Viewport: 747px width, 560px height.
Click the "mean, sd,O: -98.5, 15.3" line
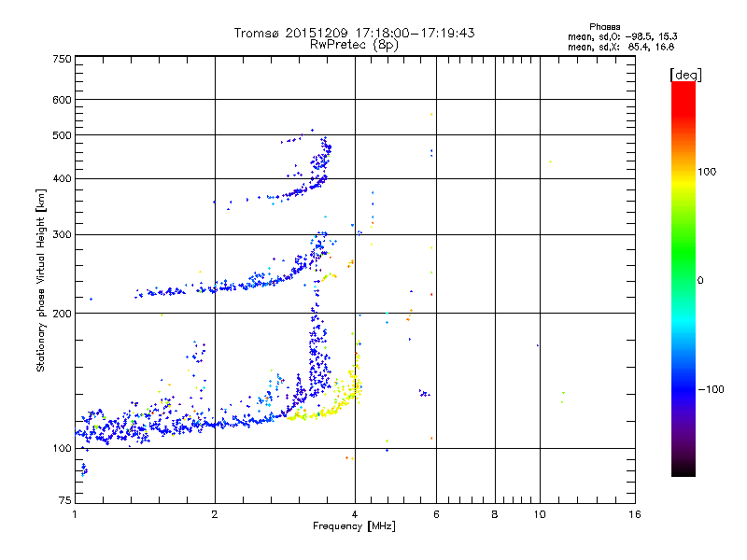(x=622, y=36)
